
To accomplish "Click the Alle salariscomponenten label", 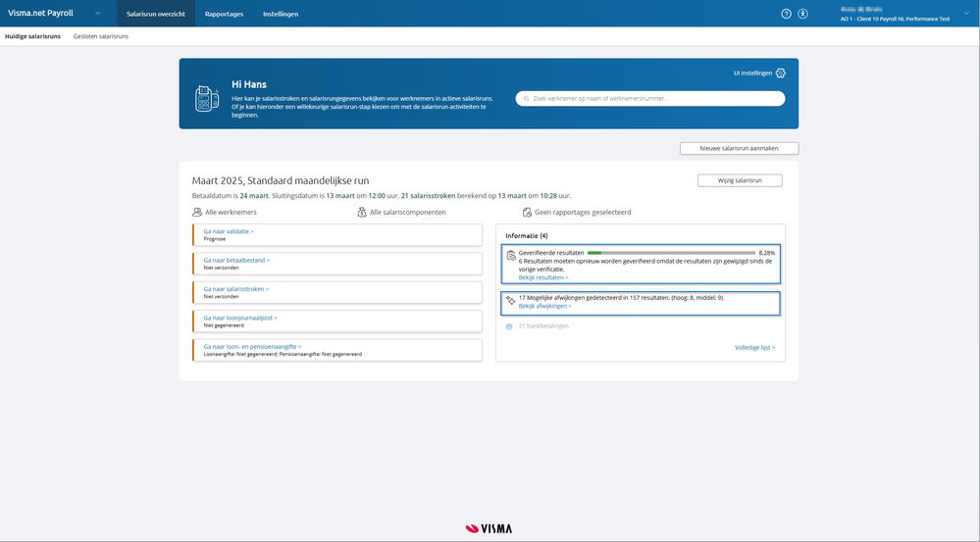I will coord(407,213).
